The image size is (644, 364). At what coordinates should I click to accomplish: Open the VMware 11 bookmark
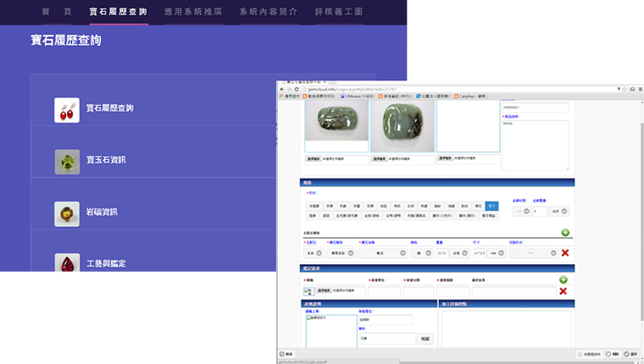[358, 96]
